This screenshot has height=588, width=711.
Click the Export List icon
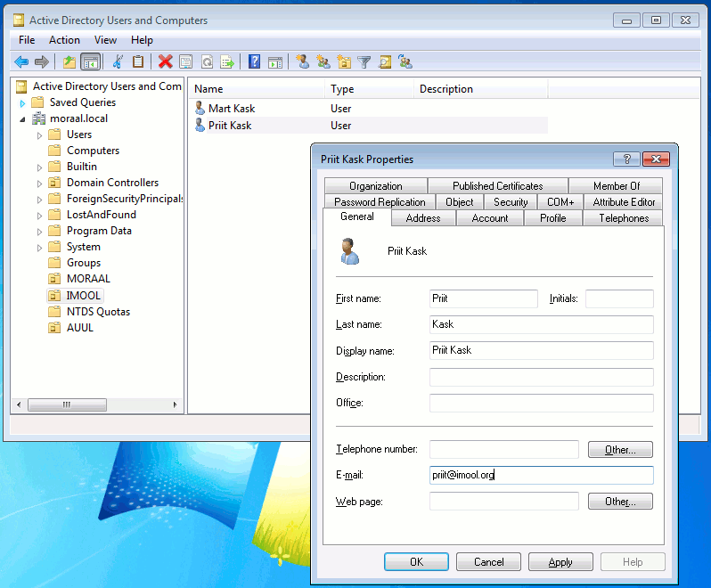(x=227, y=61)
